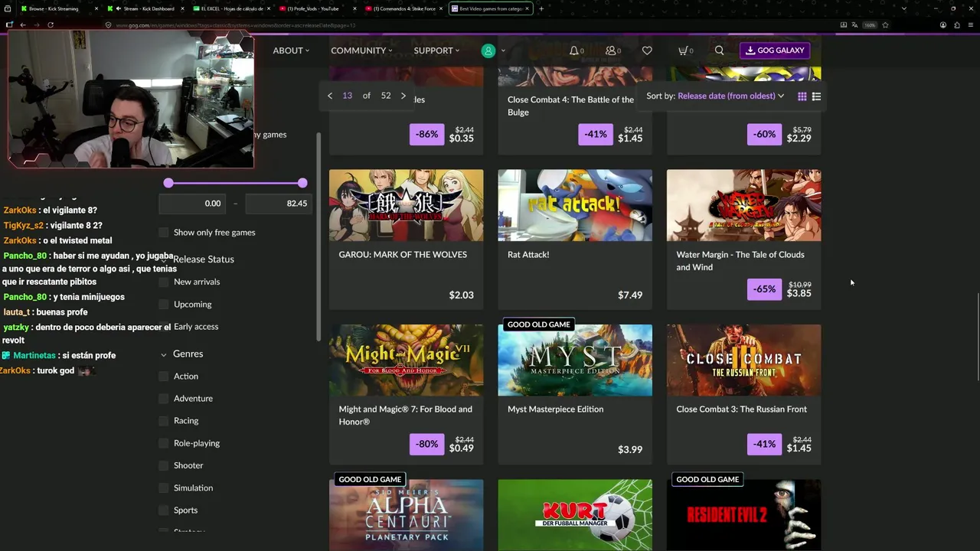This screenshot has width=980, height=551.
Task: Switch to Commandos 4: Strike Force tab
Action: (x=403, y=8)
